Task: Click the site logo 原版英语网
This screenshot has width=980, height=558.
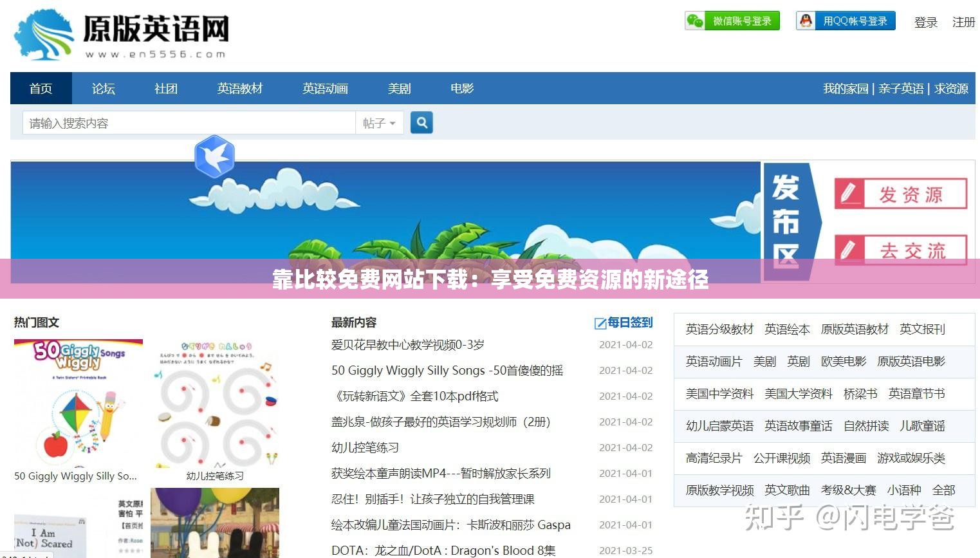Action: (x=121, y=35)
